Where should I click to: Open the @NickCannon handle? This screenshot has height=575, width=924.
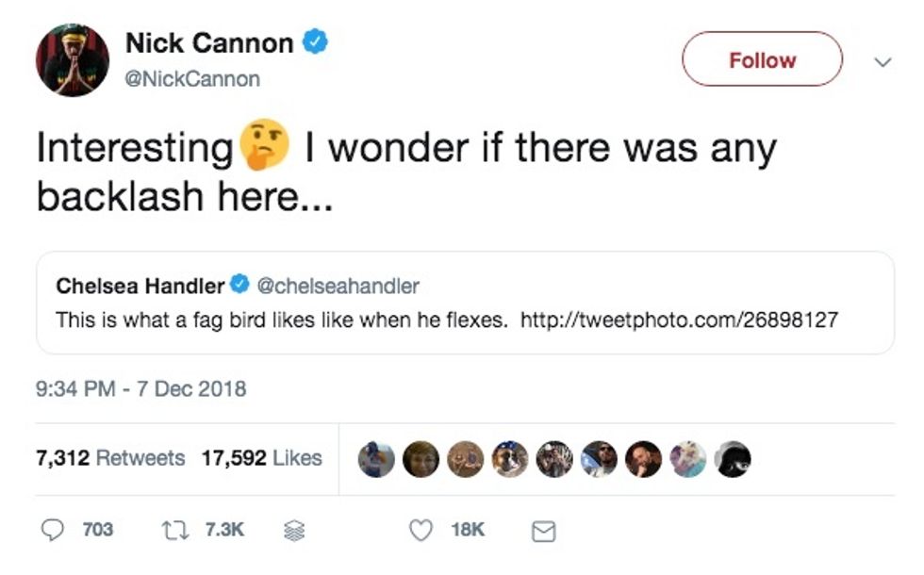tap(192, 79)
